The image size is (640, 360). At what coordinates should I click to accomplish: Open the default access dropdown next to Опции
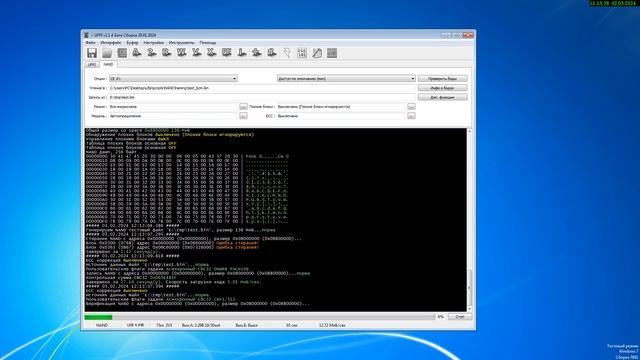pos(346,78)
